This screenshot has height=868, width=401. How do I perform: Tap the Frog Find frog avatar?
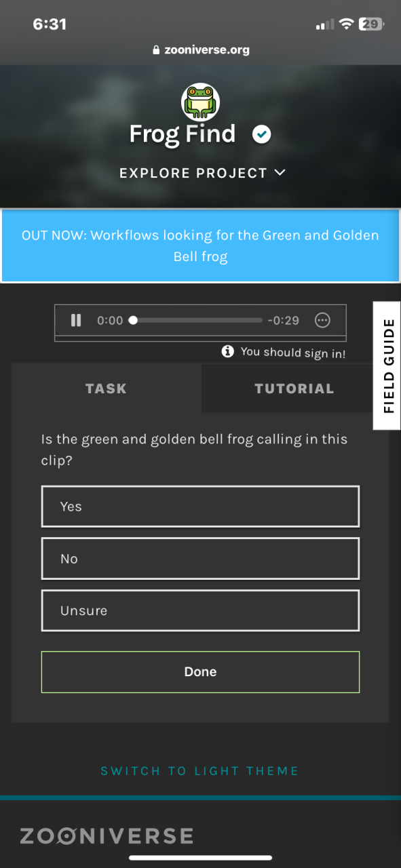[x=200, y=102]
